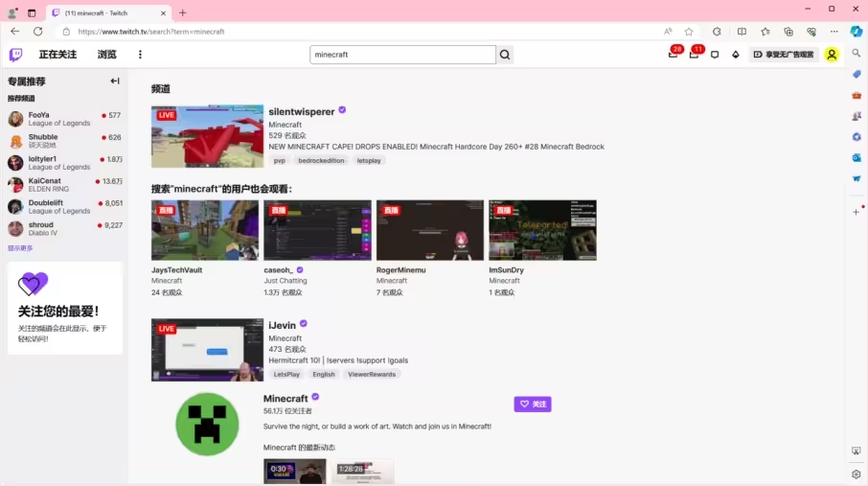Viewport: 868px width, 486px height.
Task: Open iJevin channel name link
Action: 283,325
